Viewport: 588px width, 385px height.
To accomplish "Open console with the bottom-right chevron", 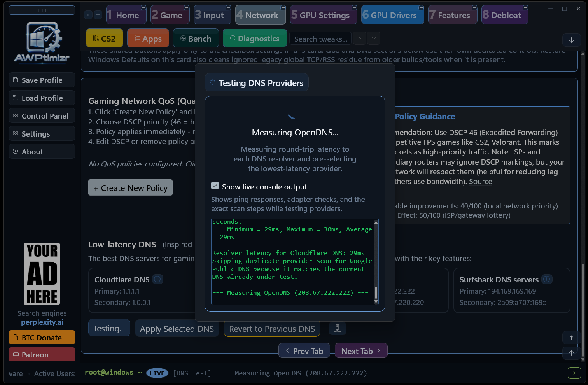I will [x=574, y=373].
